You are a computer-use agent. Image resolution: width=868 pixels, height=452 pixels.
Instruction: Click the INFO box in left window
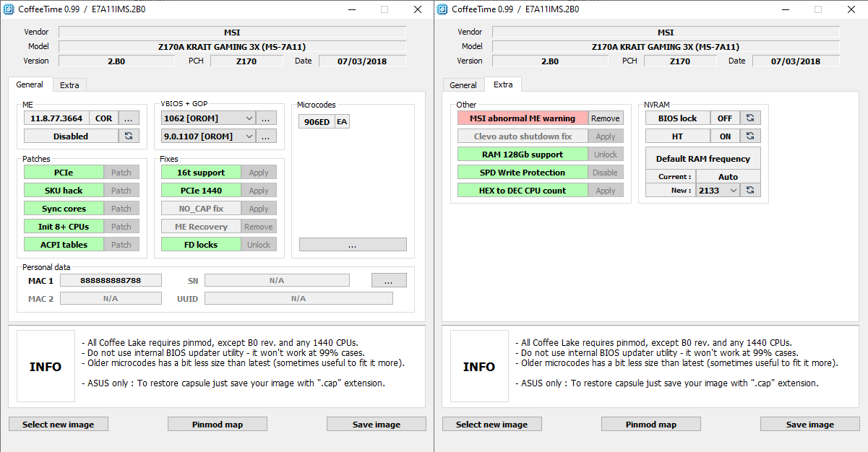tap(46, 366)
